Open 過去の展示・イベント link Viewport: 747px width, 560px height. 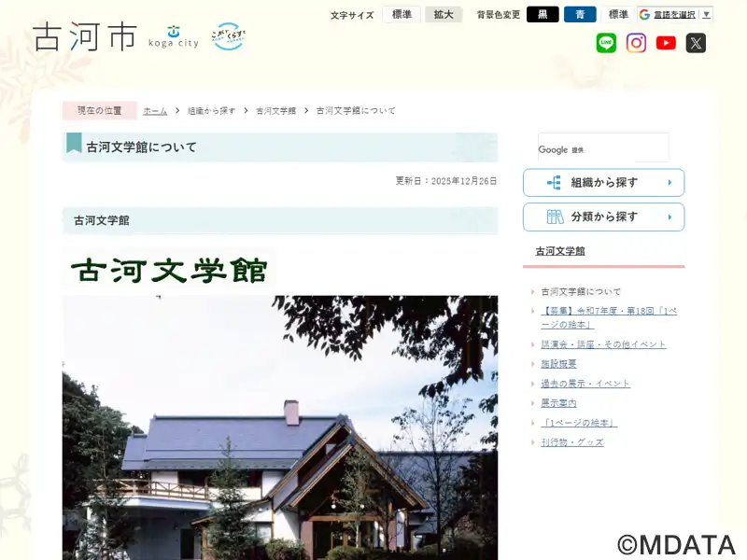pyautogui.click(x=585, y=384)
